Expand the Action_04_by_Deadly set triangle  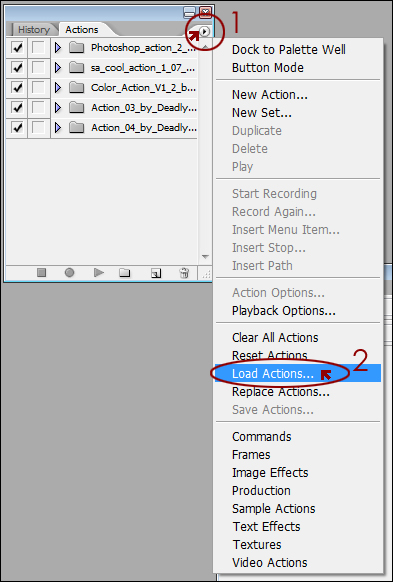tap(58, 128)
